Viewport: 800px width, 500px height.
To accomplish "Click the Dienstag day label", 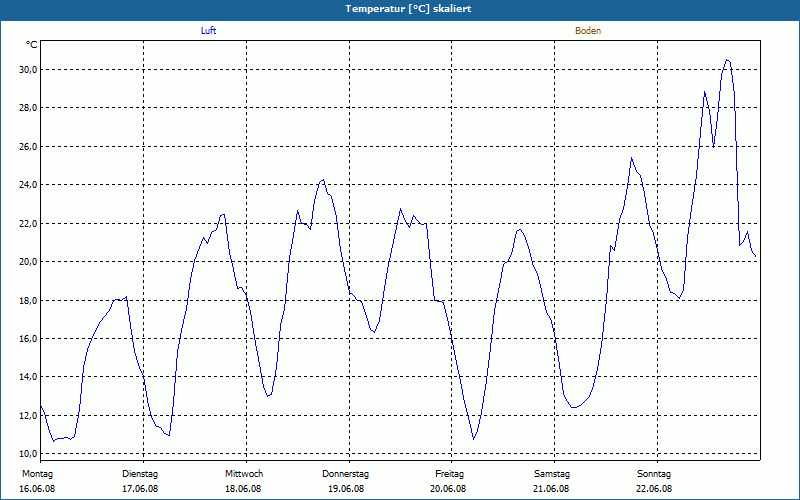I will [140, 474].
